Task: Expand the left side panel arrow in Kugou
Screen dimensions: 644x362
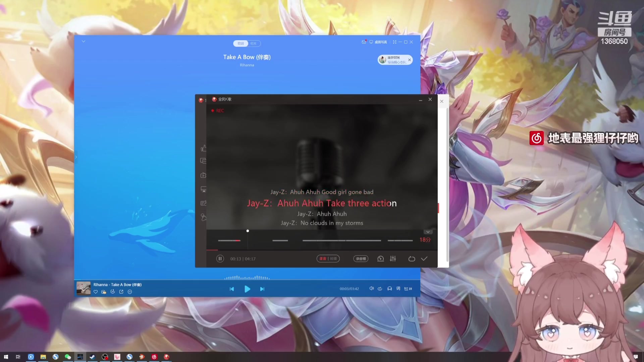Action: [x=76, y=157]
